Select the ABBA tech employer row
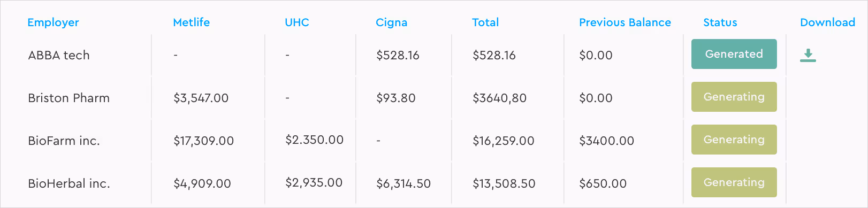This screenshot has height=208, width=868. (434, 55)
